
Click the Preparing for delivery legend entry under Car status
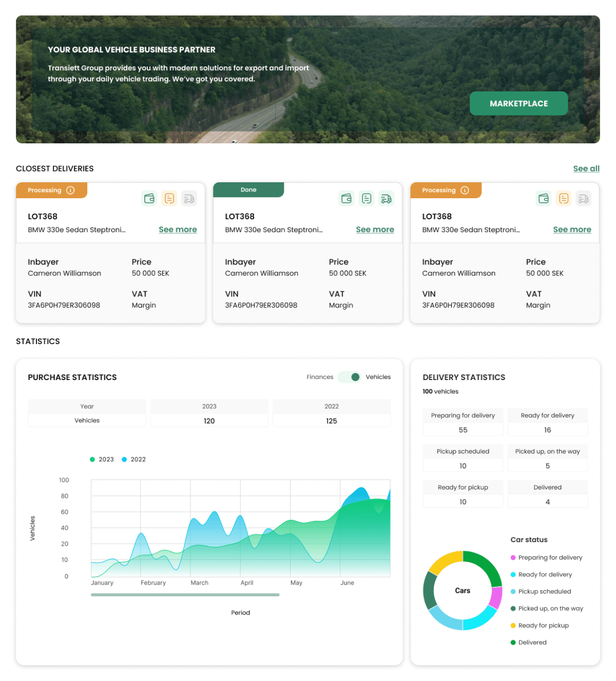(x=546, y=557)
